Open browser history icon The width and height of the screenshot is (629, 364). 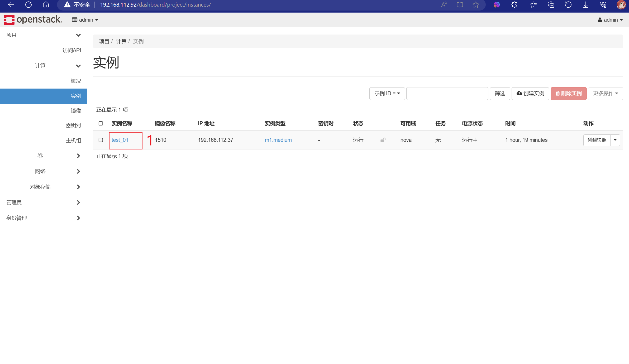(568, 4)
